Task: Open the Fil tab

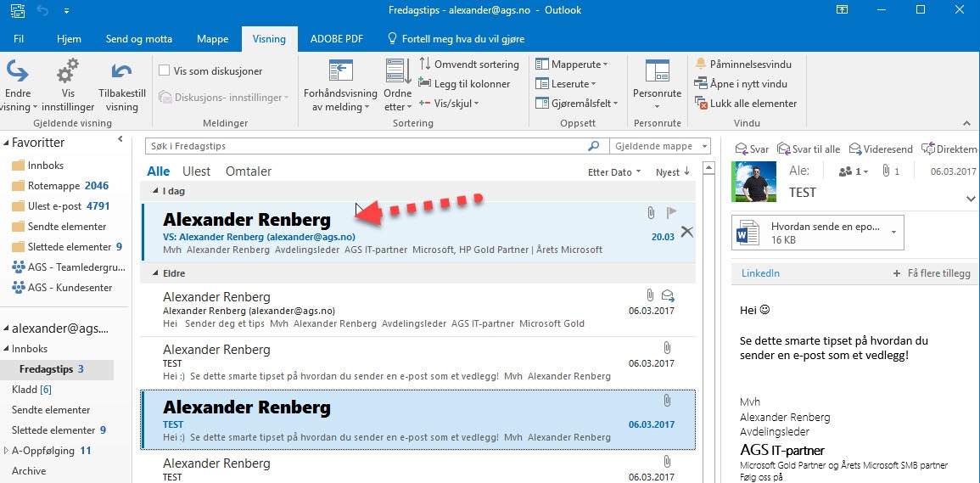Action: click(x=19, y=39)
